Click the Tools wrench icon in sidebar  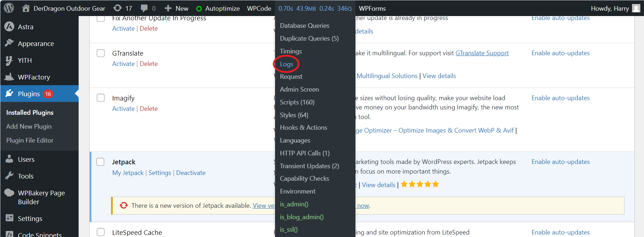9,176
